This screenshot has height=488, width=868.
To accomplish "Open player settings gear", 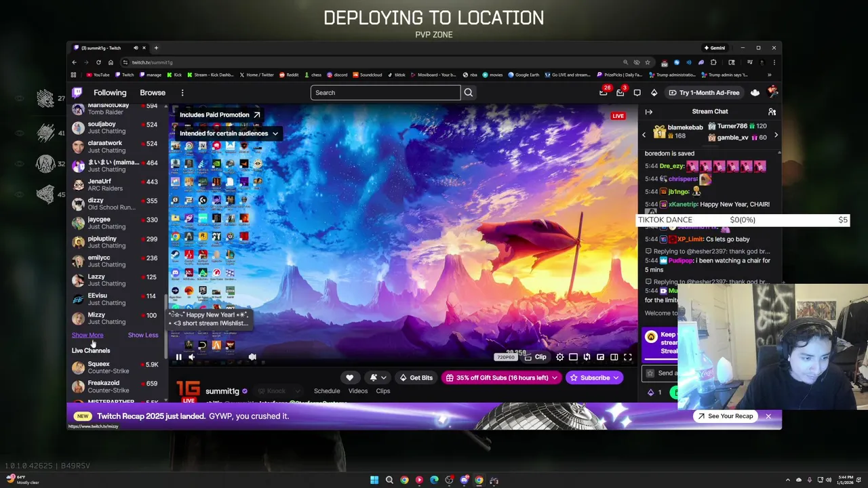I will [559, 357].
